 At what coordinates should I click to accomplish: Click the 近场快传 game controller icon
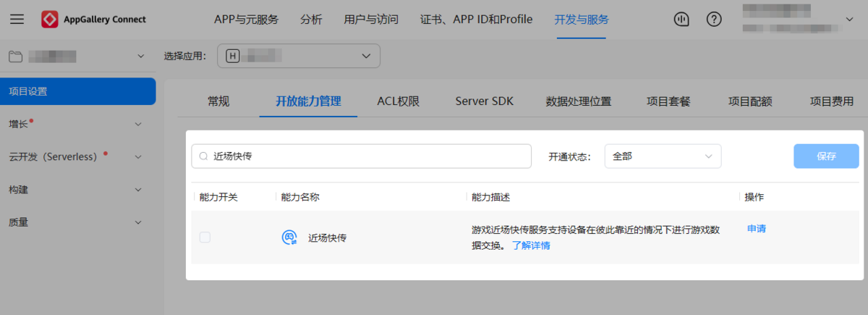(x=289, y=237)
